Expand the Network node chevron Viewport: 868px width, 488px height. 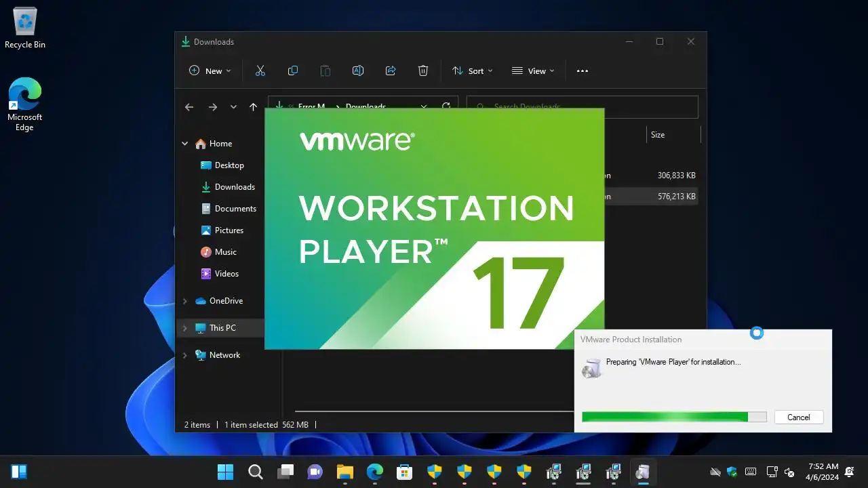coord(185,355)
